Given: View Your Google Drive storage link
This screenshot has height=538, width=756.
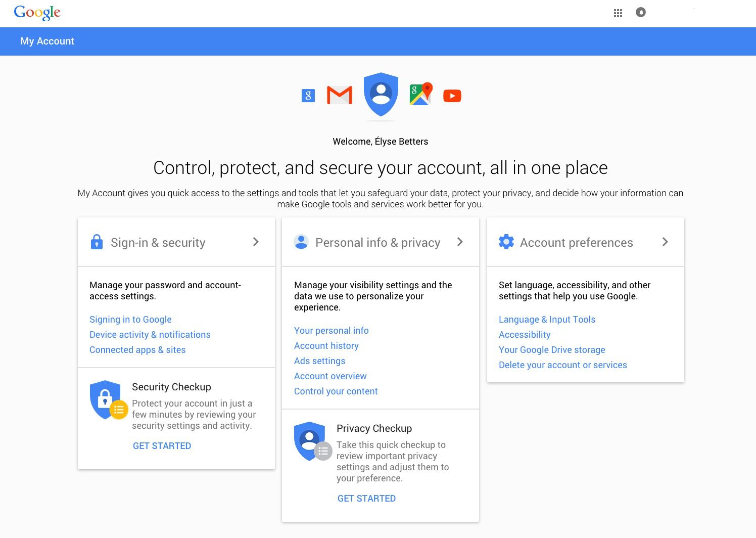Looking at the screenshot, I should click(551, 350).
